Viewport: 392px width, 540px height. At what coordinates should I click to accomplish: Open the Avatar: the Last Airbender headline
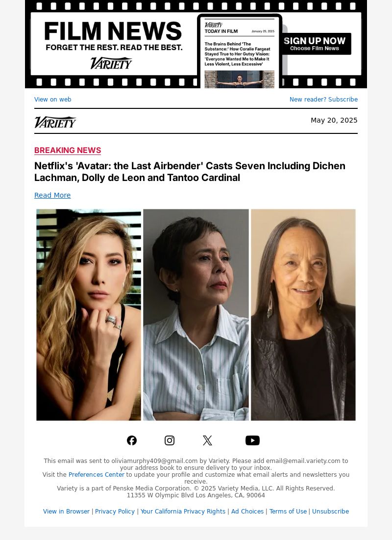pos(190,172)
